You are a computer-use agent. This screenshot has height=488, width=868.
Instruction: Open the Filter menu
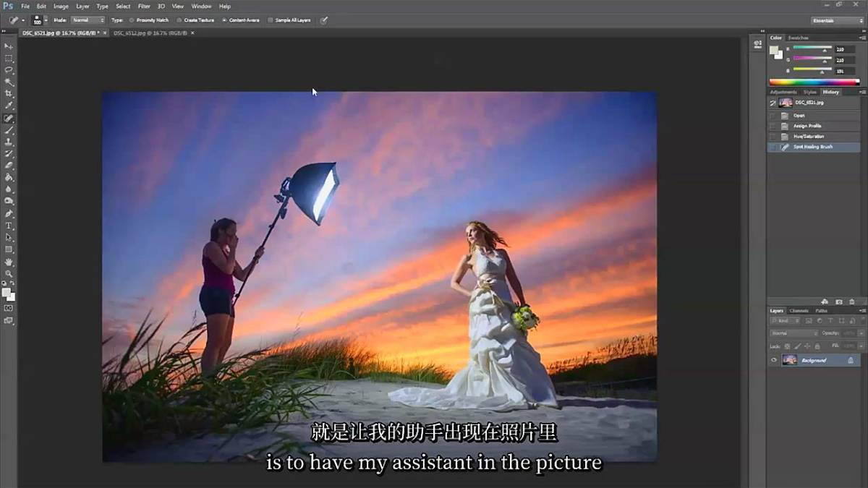tap(144, 6)
